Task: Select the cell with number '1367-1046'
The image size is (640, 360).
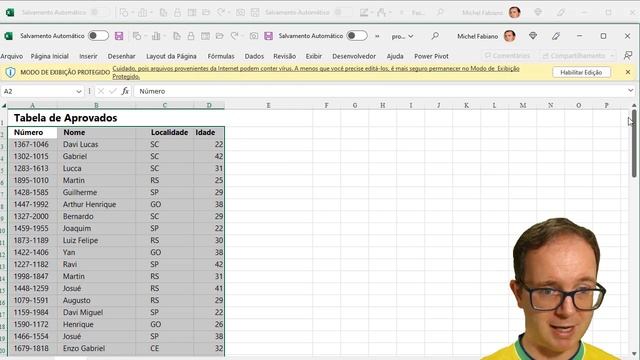Action: pyautogui.click(x=33, y=144)
